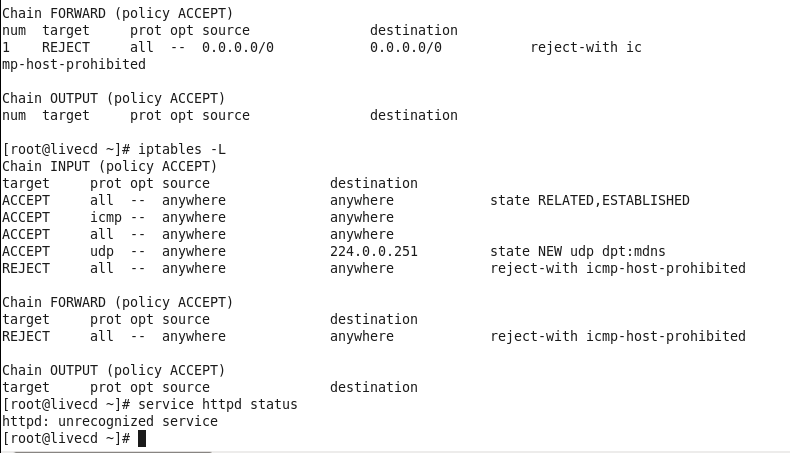
Task: Select the 'httpd: unrecognized service' output line
Action: pyautogui.click(x=110, y=421)
